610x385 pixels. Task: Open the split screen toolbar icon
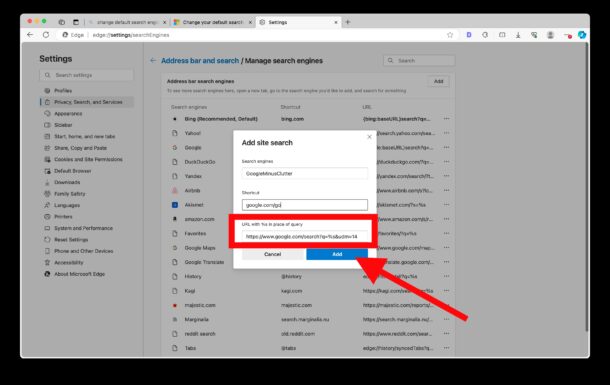click(x=502, y=35)
